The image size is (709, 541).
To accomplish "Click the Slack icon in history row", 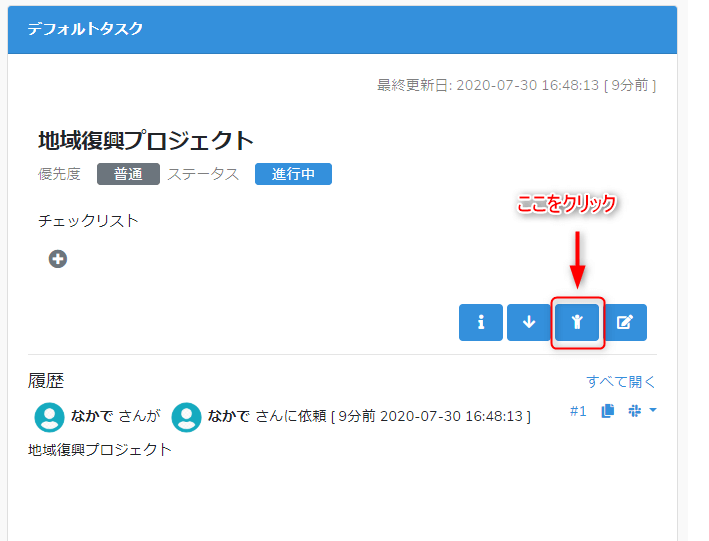I will [x=635, y=410].
